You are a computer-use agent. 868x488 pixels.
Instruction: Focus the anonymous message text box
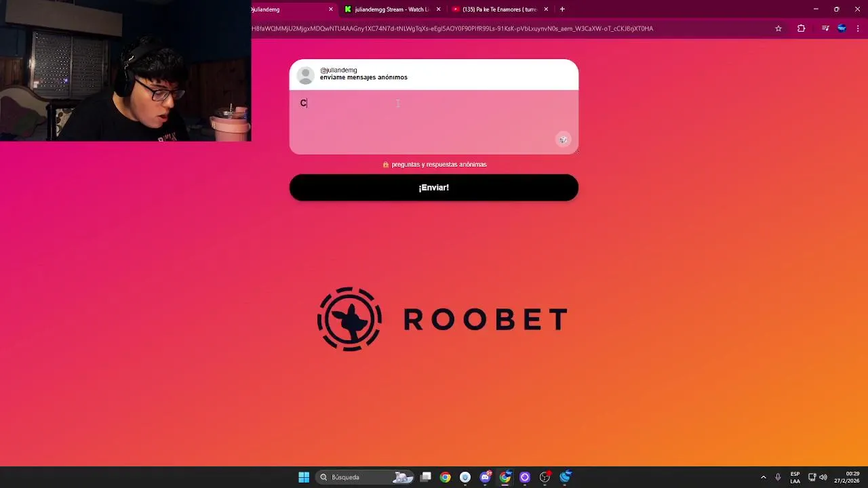pyautogui.click(x=434, y=122)
